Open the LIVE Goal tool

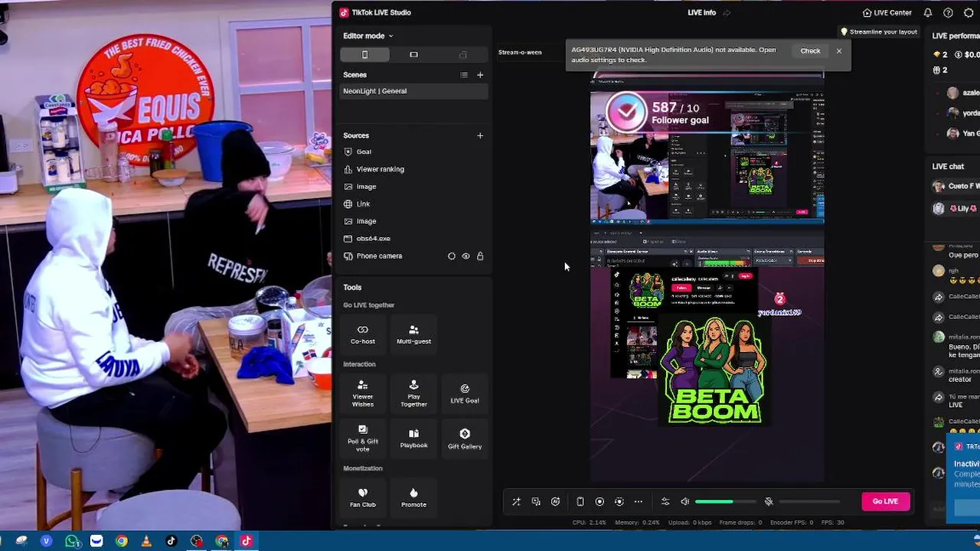coord(465,393)
